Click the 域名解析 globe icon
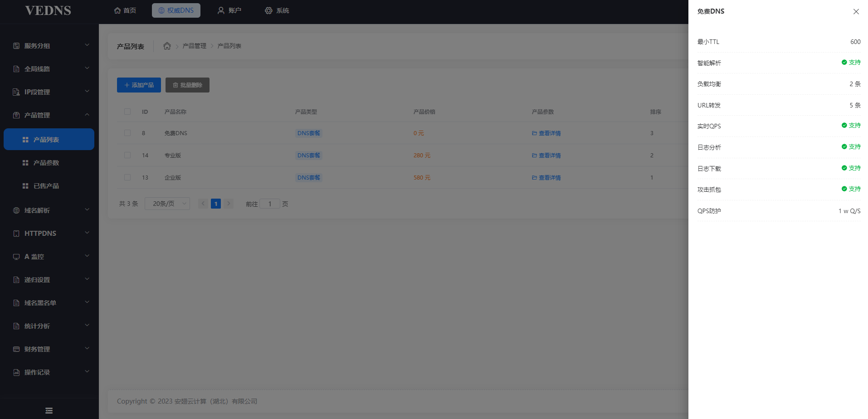 pos(16,210)
